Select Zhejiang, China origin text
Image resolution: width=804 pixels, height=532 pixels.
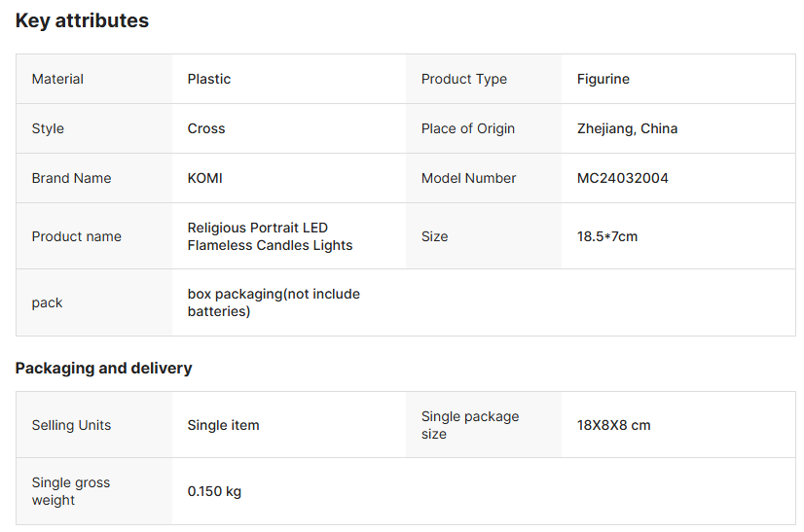pyautogui.click(x=627, y=128)
